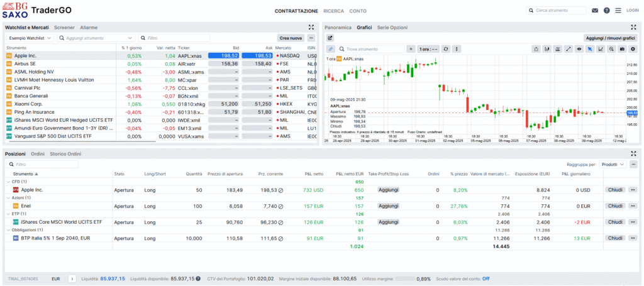The width and height of the screenshot is (644, 286).
Task: Go to the CONTRATTAZIONE section
Action: tap(296, 11)
